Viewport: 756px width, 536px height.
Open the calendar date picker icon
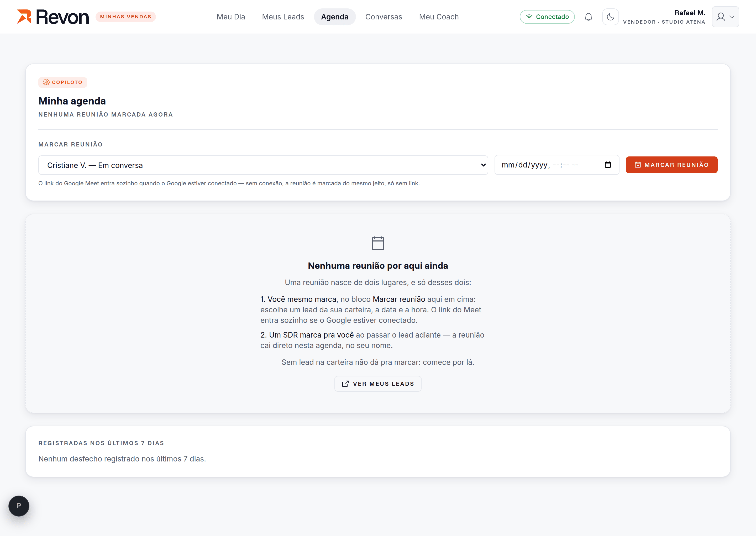[x=607, y=165]
